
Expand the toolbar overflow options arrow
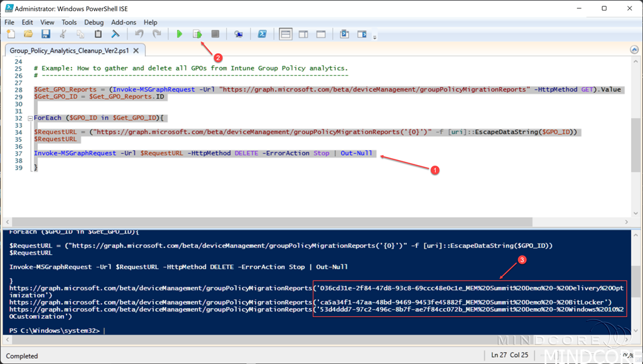click(375, 37)
